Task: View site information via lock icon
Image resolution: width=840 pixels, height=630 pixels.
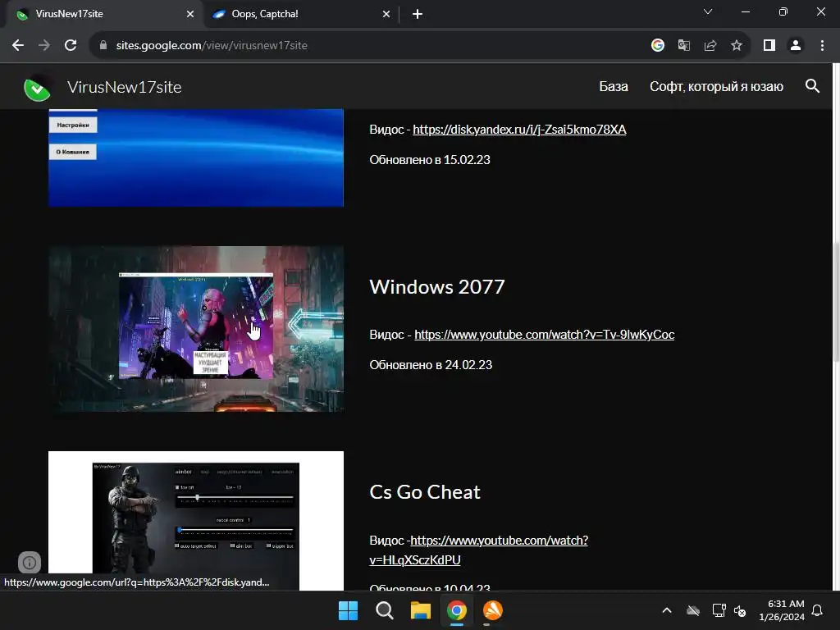Action: pos(103,46)
